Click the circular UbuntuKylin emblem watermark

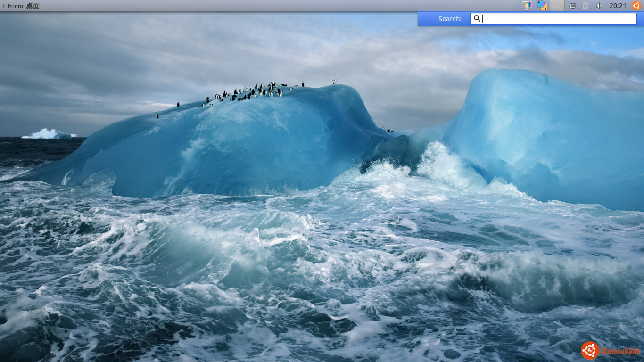[x=590, y=350]
